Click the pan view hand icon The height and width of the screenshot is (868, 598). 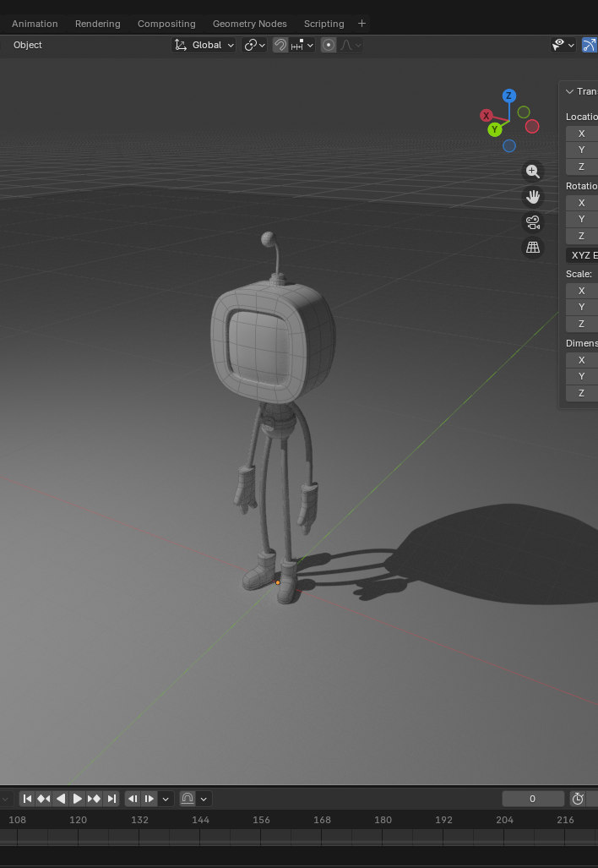click(532, 197)
